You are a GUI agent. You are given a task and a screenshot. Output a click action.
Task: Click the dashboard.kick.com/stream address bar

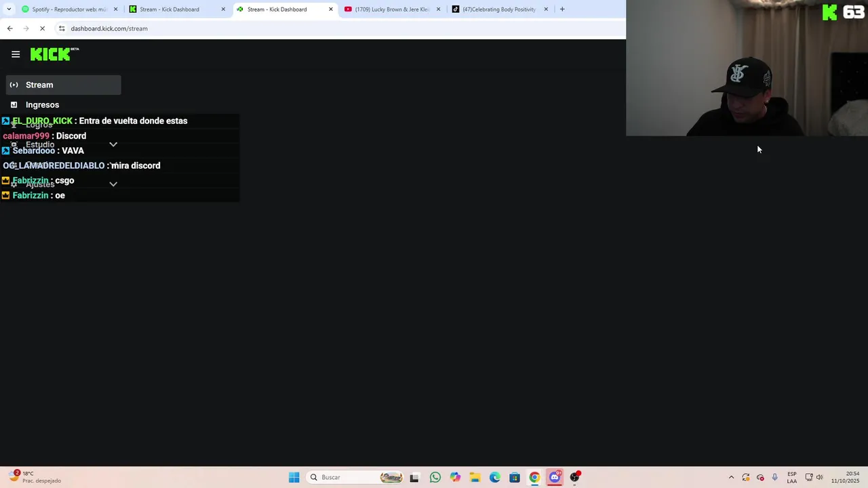(x=109, y=28)
